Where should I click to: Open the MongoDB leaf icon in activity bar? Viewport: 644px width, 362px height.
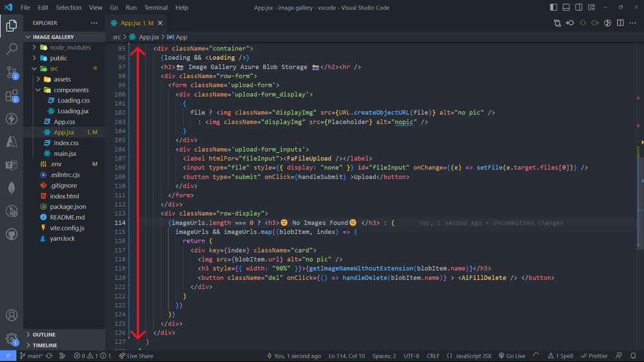12,188
